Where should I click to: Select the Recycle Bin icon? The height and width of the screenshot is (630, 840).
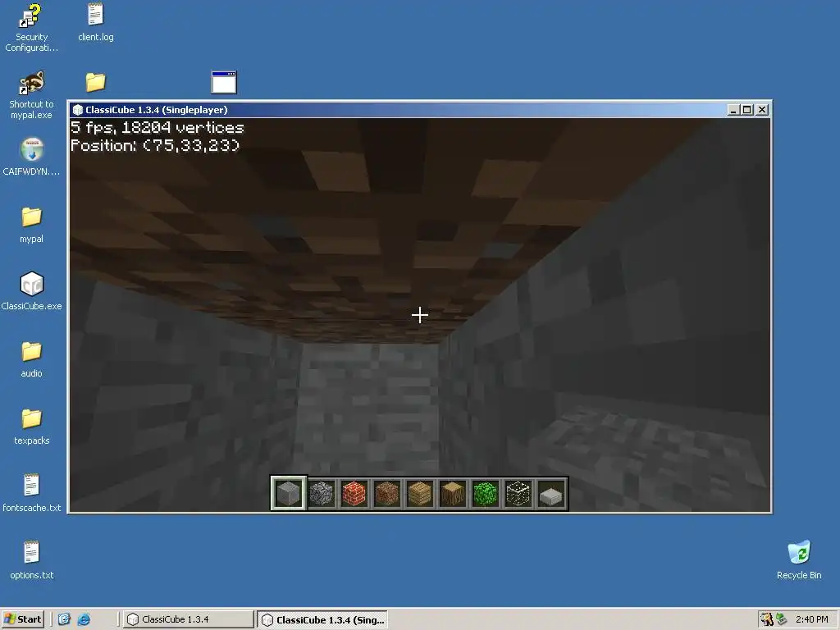pyautogui.click(x=799, y=559)
